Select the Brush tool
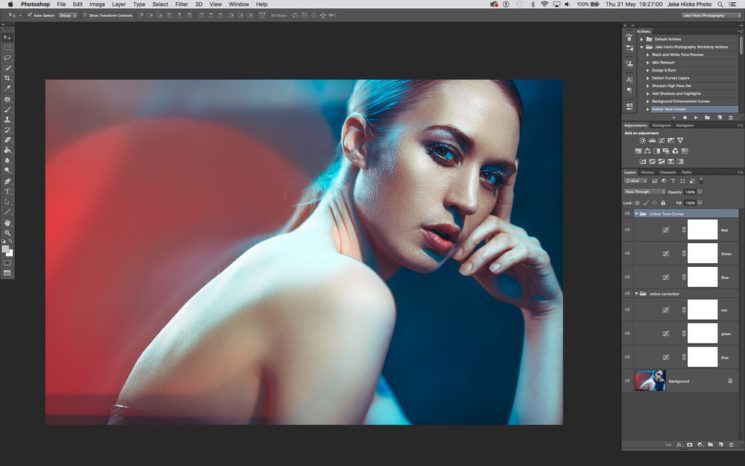 pos(7,110)
